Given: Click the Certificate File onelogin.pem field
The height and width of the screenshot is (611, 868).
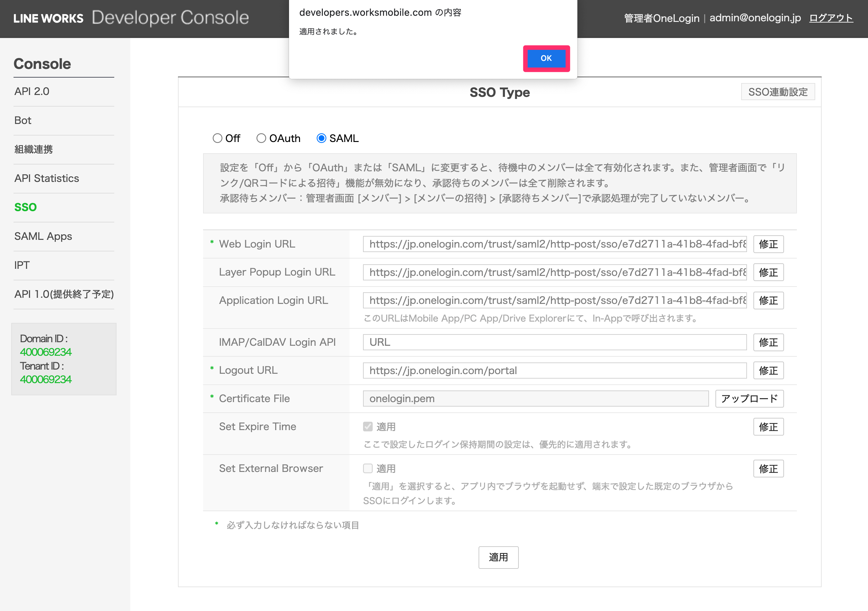Looking at the screenshot, I should [x=536, y=399].
